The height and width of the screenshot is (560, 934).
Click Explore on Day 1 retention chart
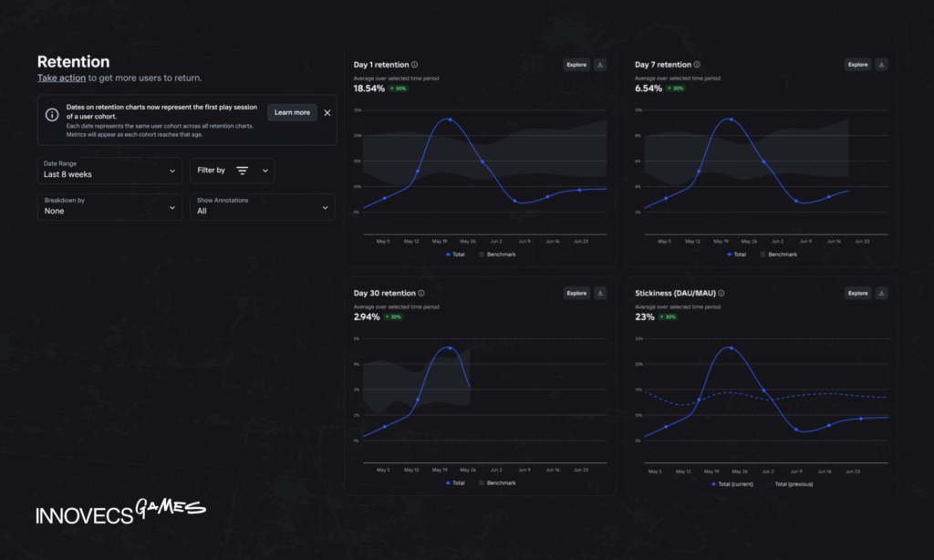coord(576,65)
